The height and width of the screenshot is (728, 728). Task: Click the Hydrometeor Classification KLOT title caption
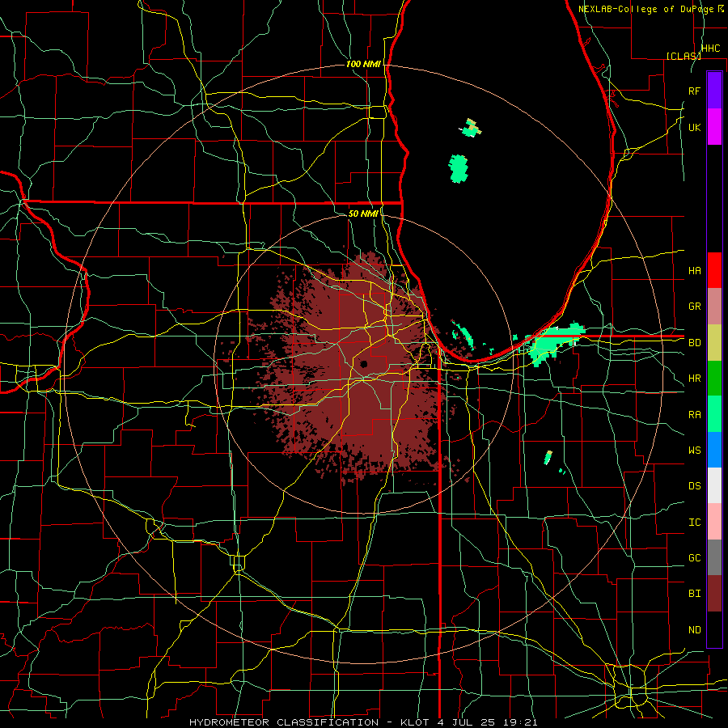(x=363, y=722)
